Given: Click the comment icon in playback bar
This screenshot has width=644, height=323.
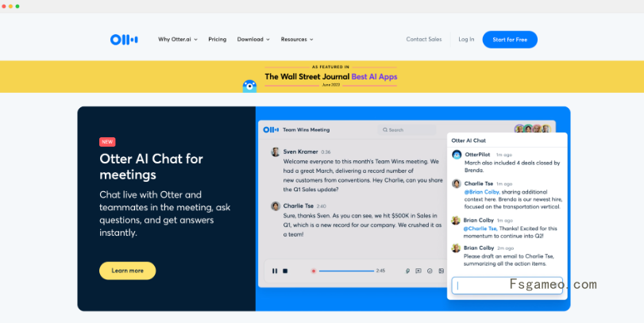Looking at the screenshot, I should (418, 271).
